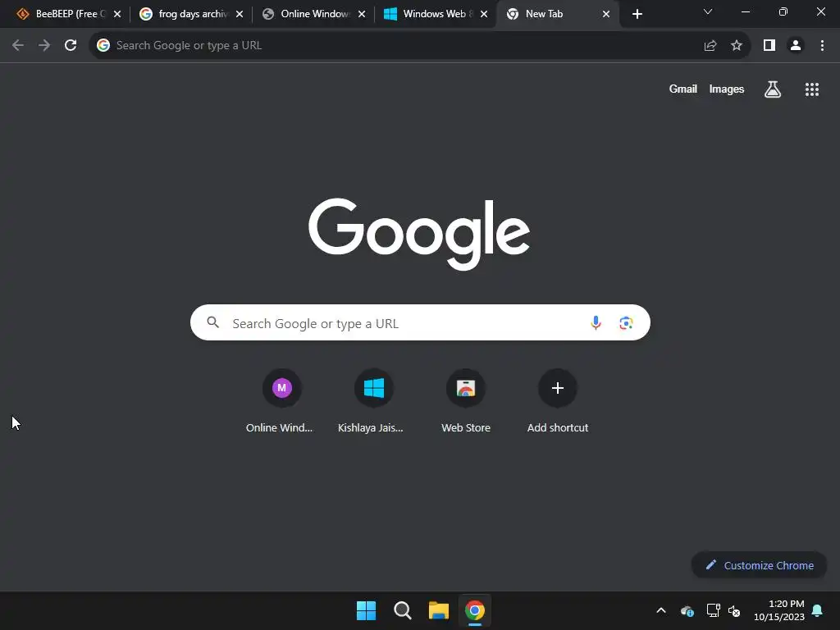
Task: Show hidden system tray icons
Action: click(x=661, y=610)
